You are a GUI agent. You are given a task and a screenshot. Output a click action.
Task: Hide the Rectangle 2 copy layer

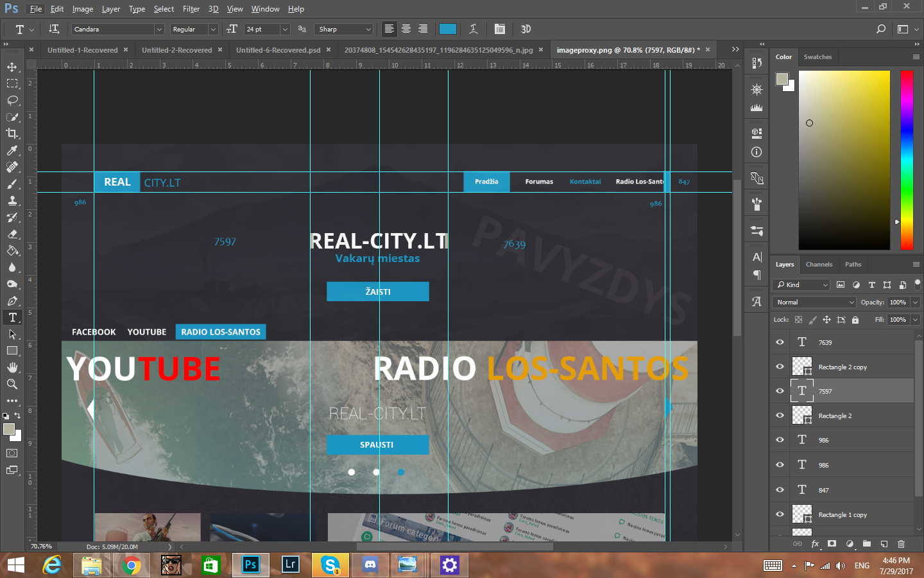(x=780, y=367)
